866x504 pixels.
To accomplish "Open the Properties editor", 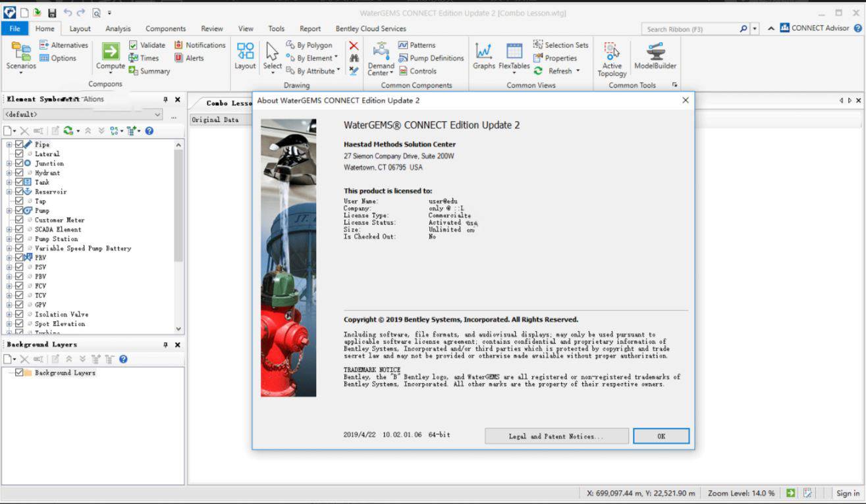I will 555,59.
